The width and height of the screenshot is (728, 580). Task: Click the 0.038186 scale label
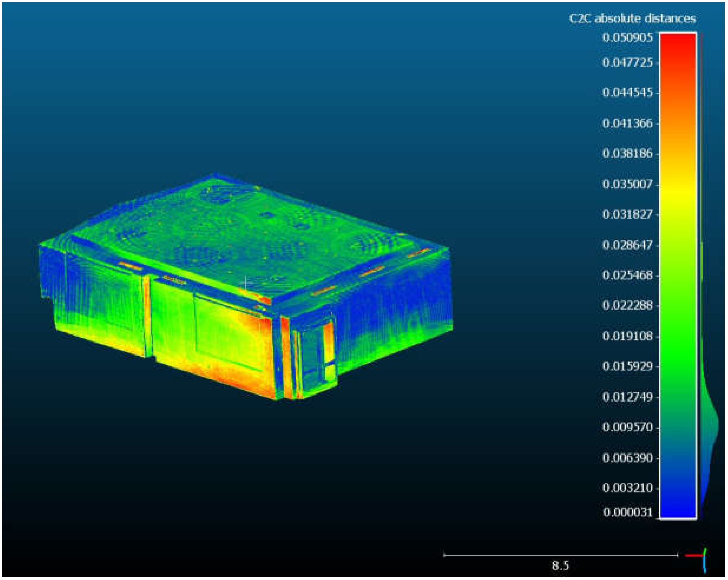[x=627, y=154]
